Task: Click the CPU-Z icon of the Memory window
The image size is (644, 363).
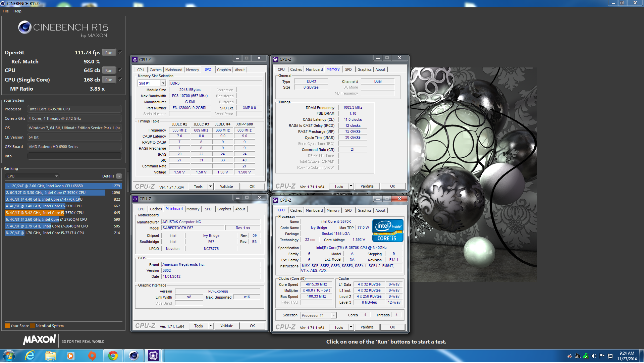Action: (x=275, y=59)
